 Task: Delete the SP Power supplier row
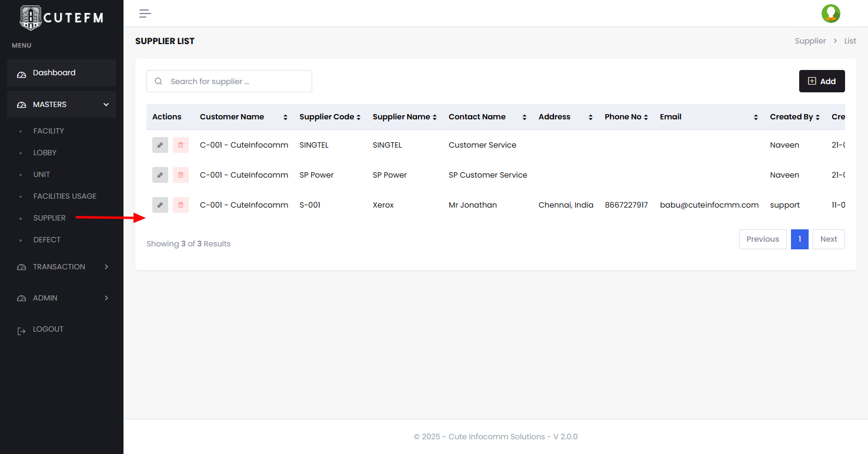181,175
